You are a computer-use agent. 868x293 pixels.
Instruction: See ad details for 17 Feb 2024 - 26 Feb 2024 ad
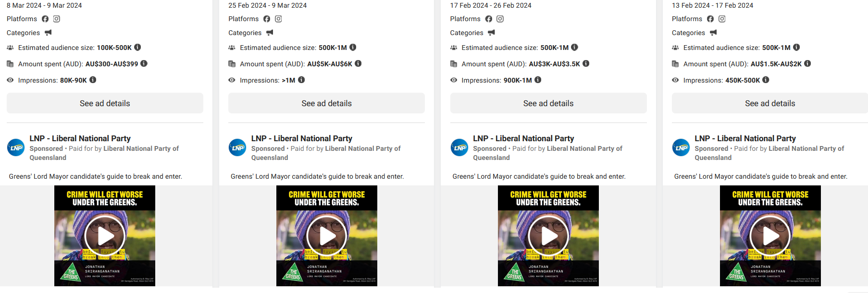point(548,103)
